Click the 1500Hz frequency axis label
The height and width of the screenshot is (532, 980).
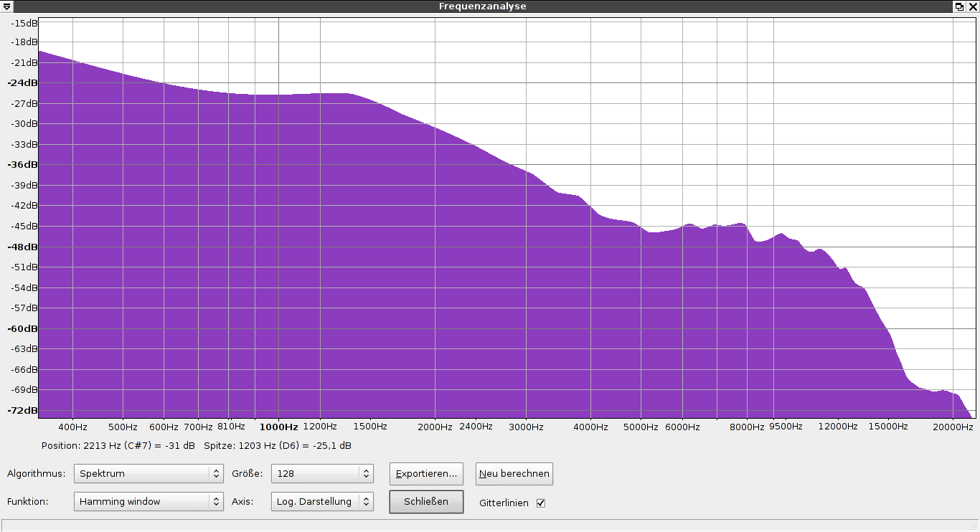[369, 427]
